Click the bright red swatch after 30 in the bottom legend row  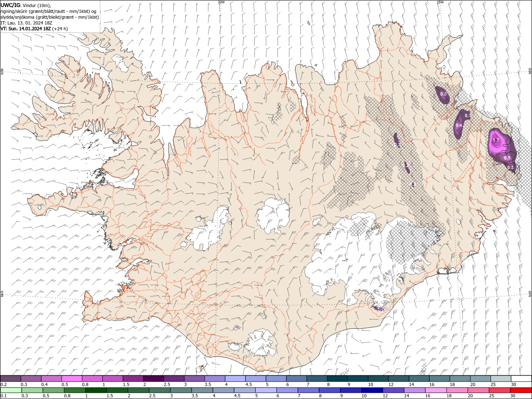[521, 390]
